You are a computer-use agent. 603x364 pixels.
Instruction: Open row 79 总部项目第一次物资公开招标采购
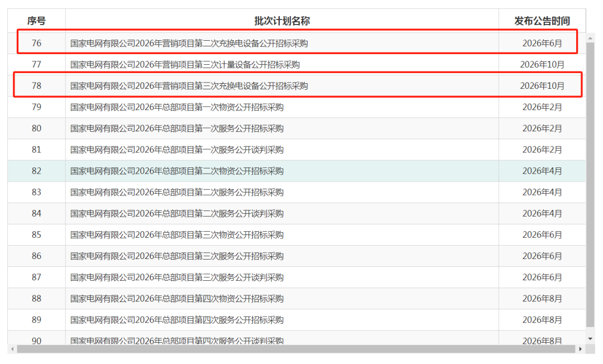point(177,107)
